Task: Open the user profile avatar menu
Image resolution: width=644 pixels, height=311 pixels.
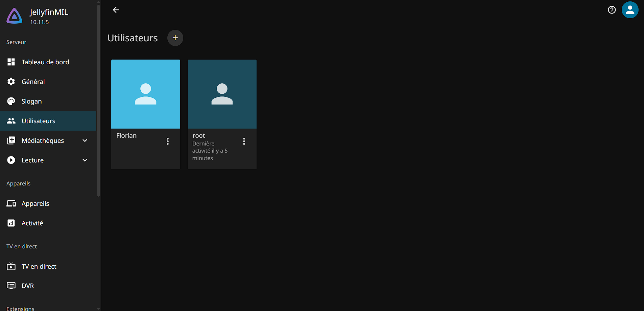Action: (x=630, y=10)
